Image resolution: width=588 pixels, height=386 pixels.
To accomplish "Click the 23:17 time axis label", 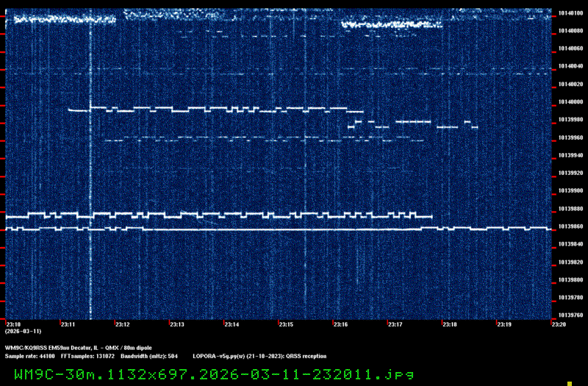I will coord(395,324).
